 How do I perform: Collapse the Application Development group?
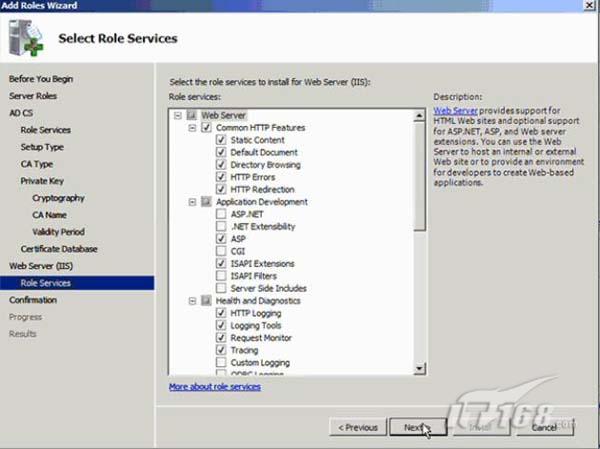(x=192, y=202)
